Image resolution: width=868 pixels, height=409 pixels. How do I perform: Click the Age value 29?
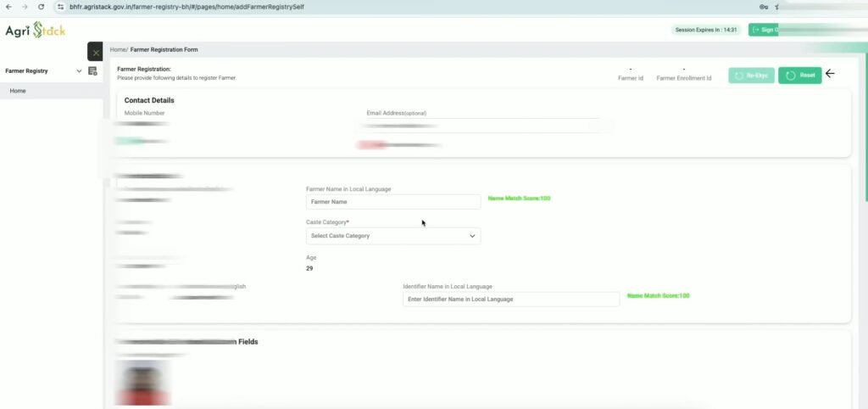309,268
